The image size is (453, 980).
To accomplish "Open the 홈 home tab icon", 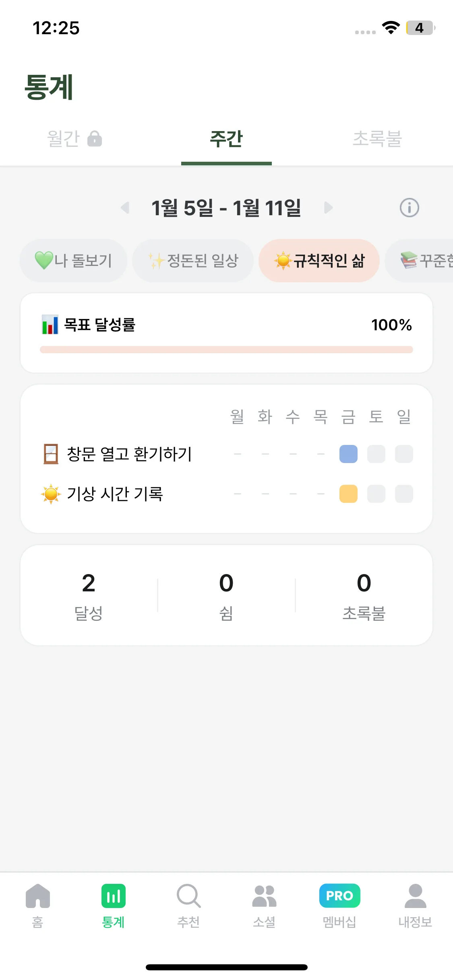I will pos(37,896).
